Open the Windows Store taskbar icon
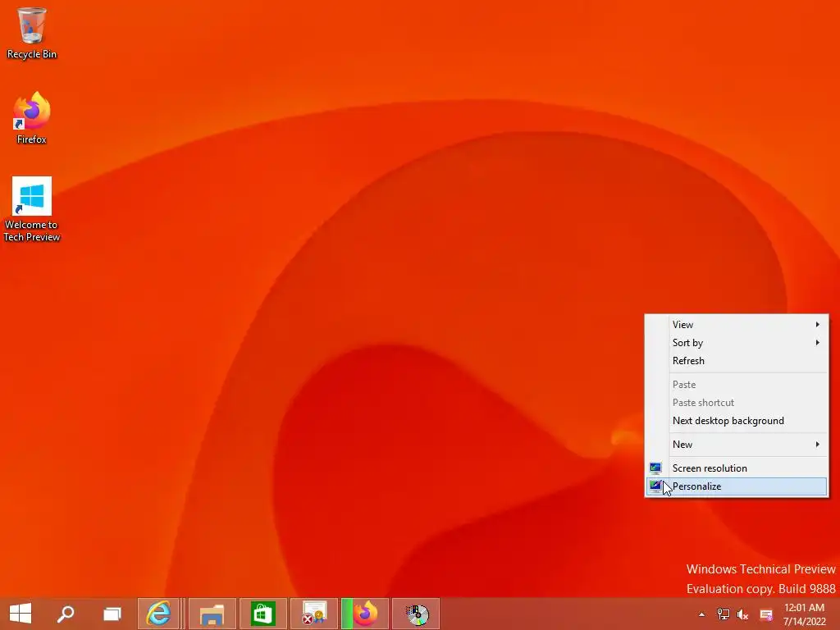The width and height of the screenshot is (840, 630). (x=262, y=614)
